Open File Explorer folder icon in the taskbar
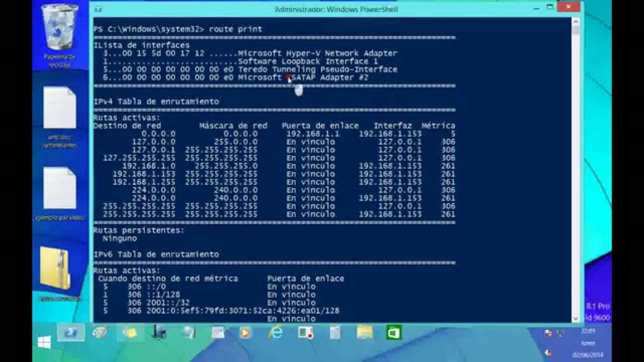The image size is (644, 362). point(364,332)
